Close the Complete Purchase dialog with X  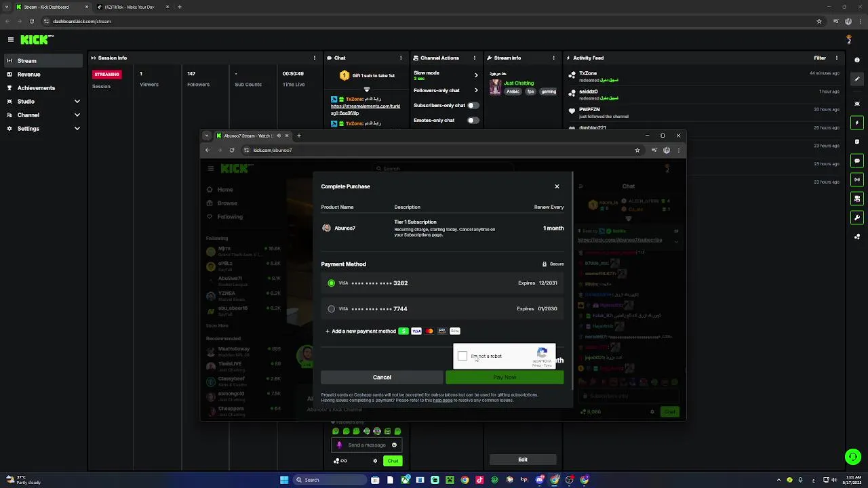557,186
